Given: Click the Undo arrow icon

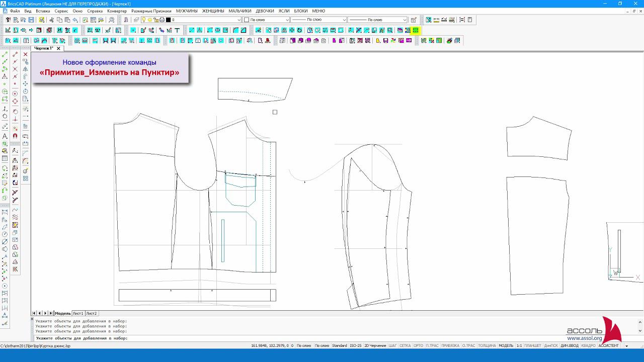Looking at the screenshot, I should [x=75, y=20].
